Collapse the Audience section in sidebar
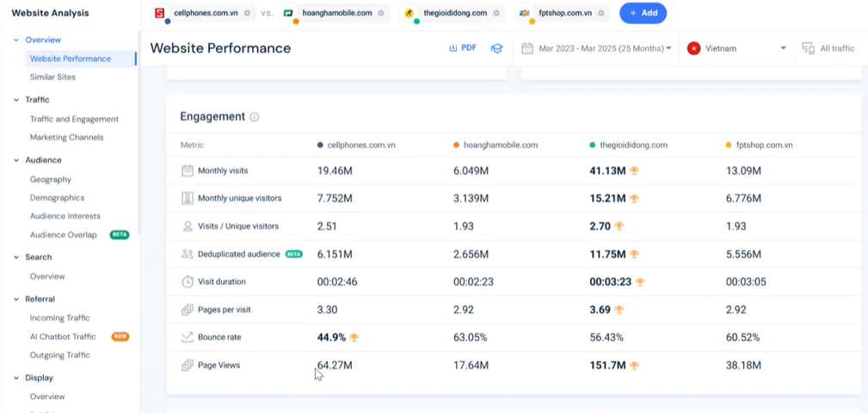This screenshot has width=868, height=413. [16, 160]
